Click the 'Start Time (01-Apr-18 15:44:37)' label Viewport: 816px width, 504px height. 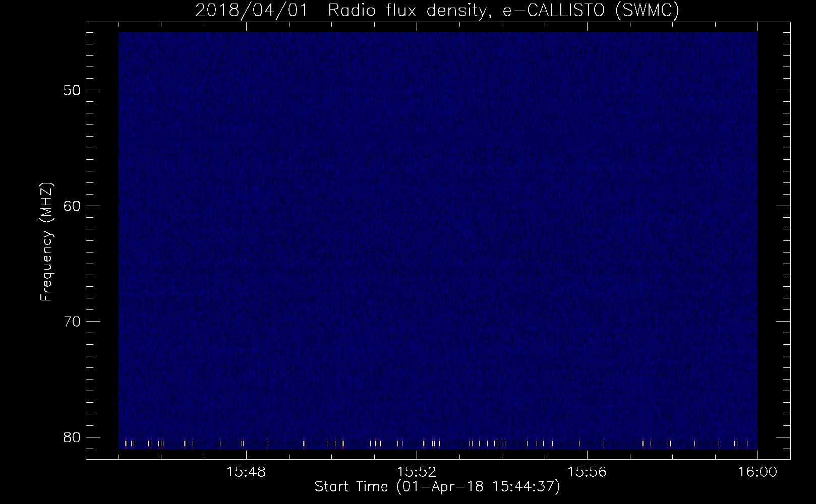437,487
